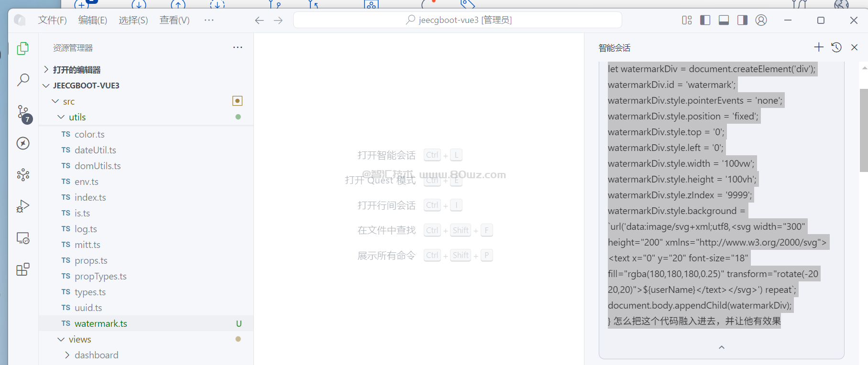
Task: Click the 打开智能会话 shortcut hint
Action: tap(386, 155)
